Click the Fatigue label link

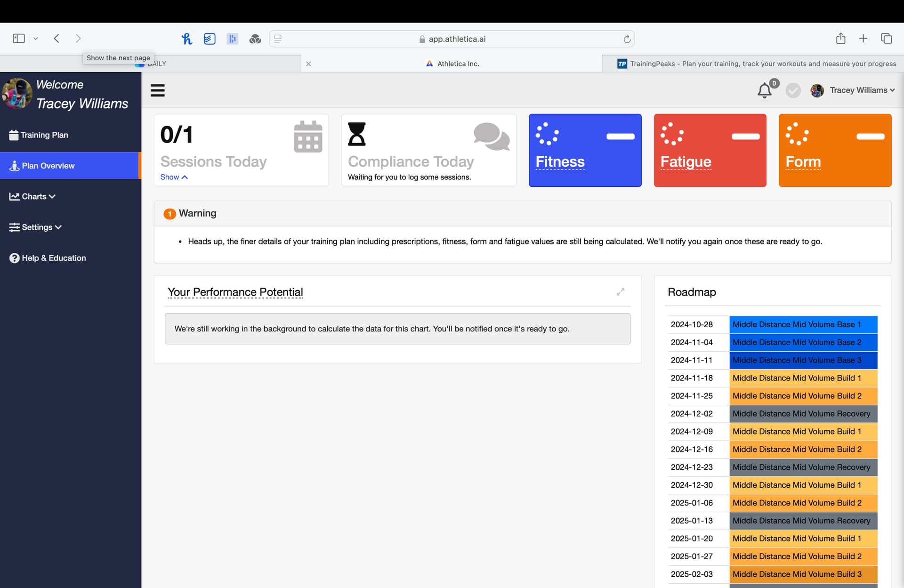point(686,161)
